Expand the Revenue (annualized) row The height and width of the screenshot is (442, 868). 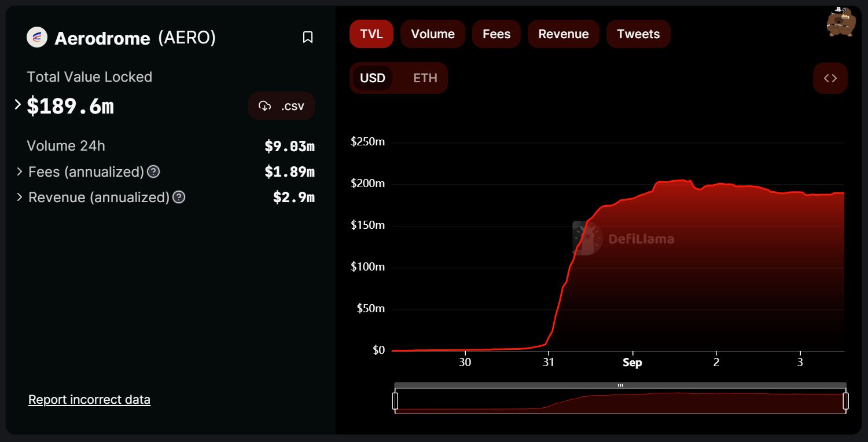click(20, 197)
